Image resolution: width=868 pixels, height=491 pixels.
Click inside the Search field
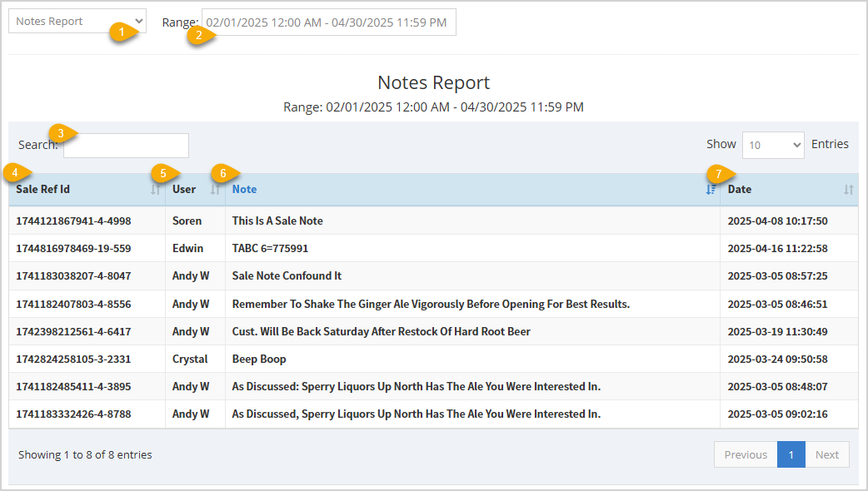point(125,145)
